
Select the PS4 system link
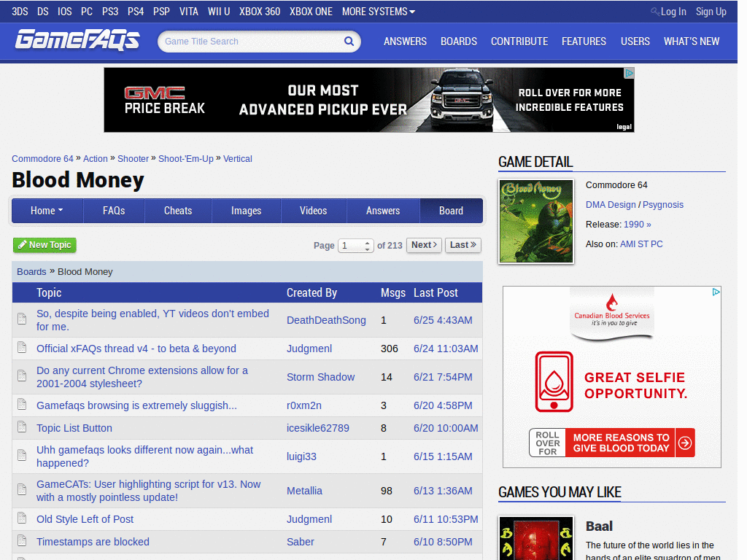(x=136, y=12)
